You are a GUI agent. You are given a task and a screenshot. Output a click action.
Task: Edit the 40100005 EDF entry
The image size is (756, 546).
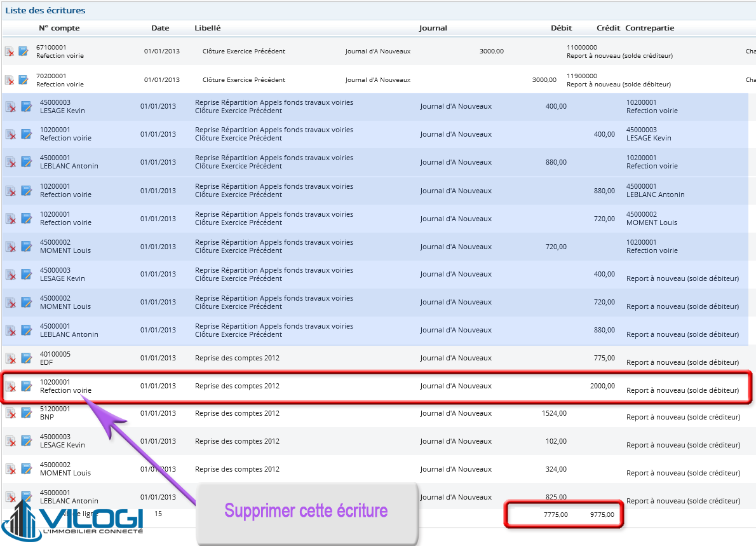pyautogui.click(x=27, y=358)
